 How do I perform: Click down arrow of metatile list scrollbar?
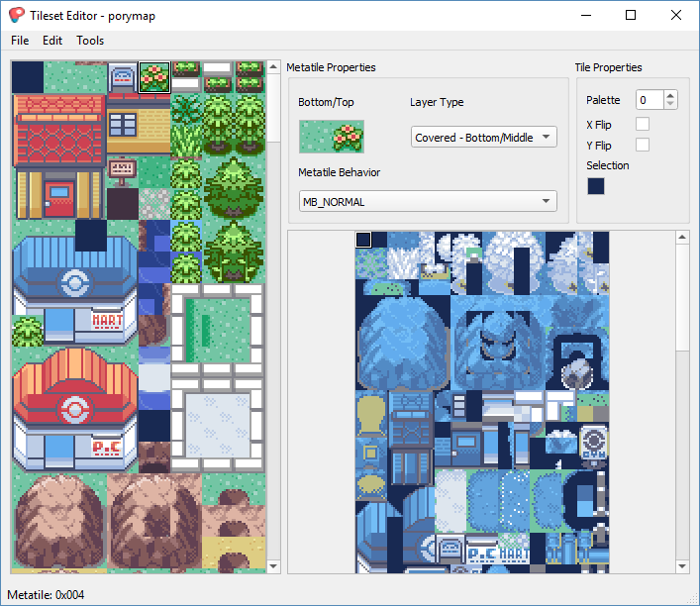273,566
